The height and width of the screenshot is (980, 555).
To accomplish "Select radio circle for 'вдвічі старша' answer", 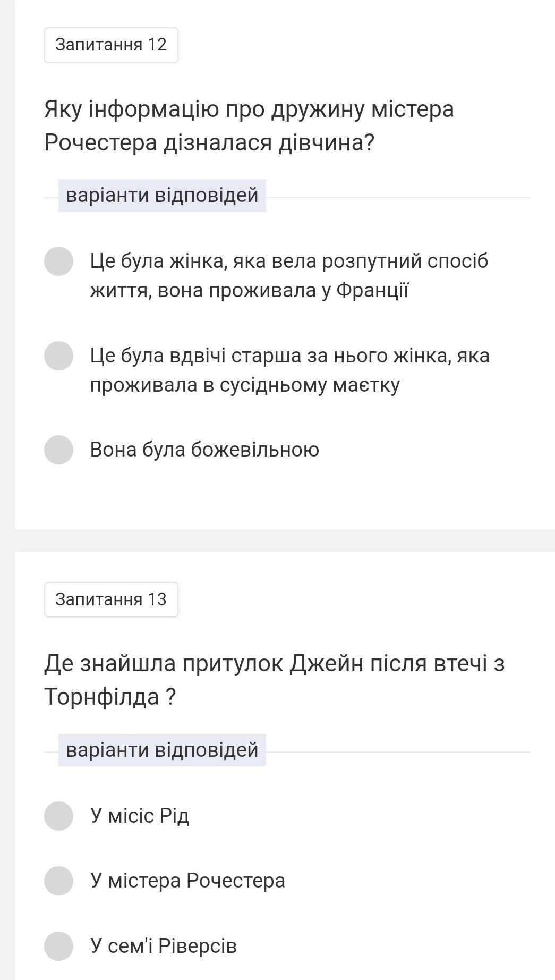I will [58, 356].
